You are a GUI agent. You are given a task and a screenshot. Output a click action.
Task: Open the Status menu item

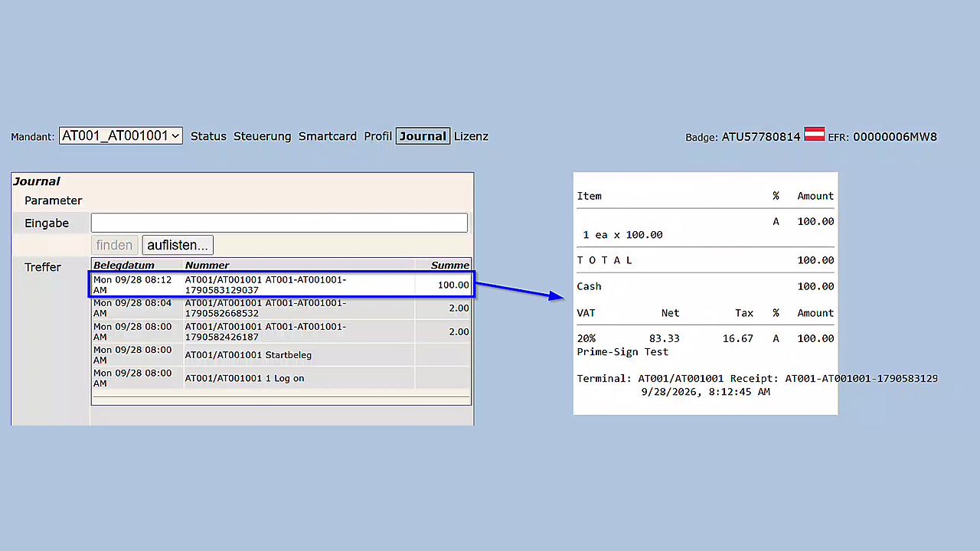click(208, 136)
